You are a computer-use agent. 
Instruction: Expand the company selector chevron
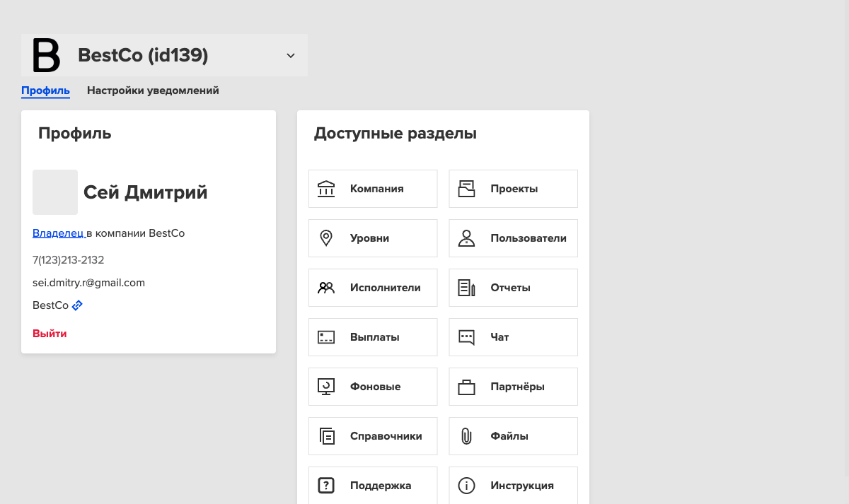[290, 55]
